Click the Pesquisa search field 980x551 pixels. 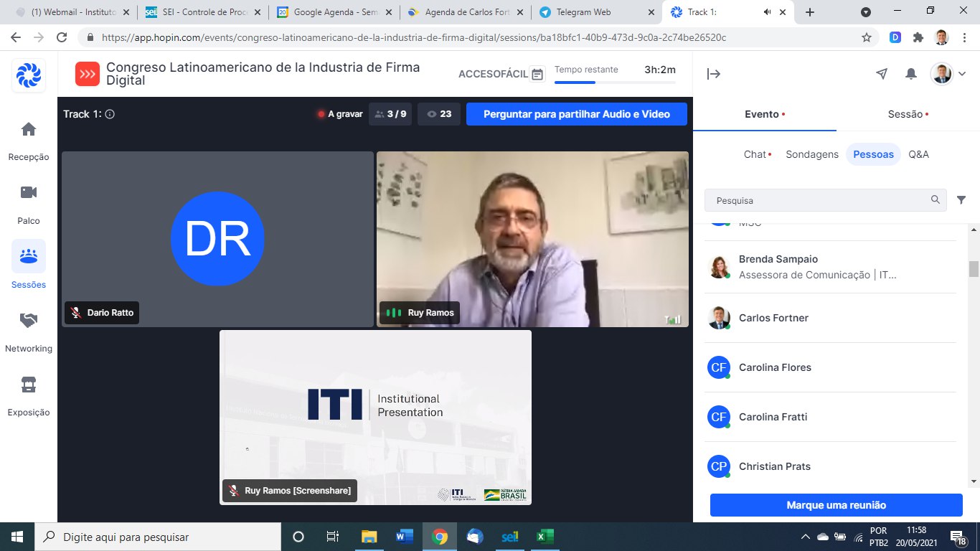[x=818, y=200]
